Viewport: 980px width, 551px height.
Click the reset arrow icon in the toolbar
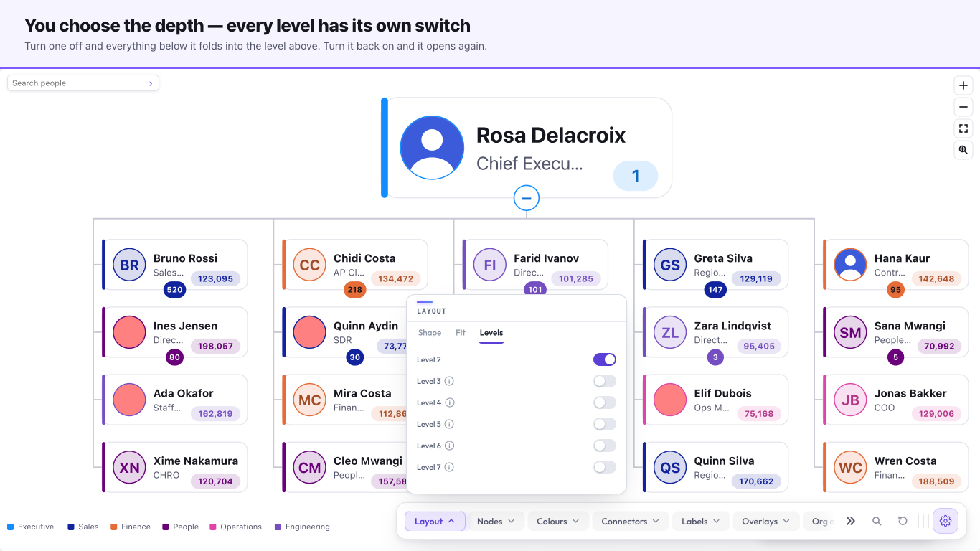tap(903, 522)
